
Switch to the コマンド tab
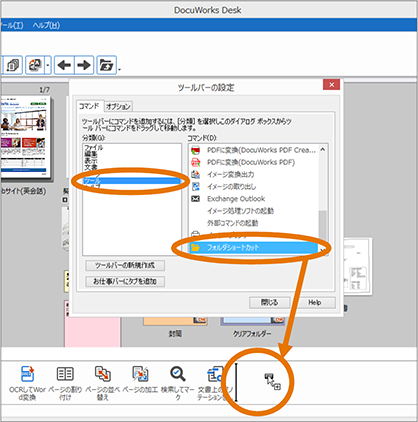click(89, 106)
